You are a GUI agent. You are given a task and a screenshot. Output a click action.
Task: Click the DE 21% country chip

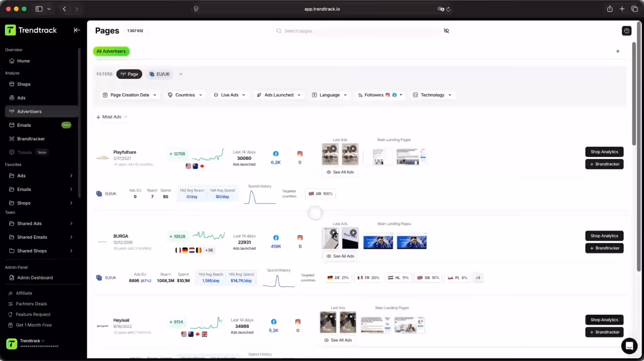[338, 278]
